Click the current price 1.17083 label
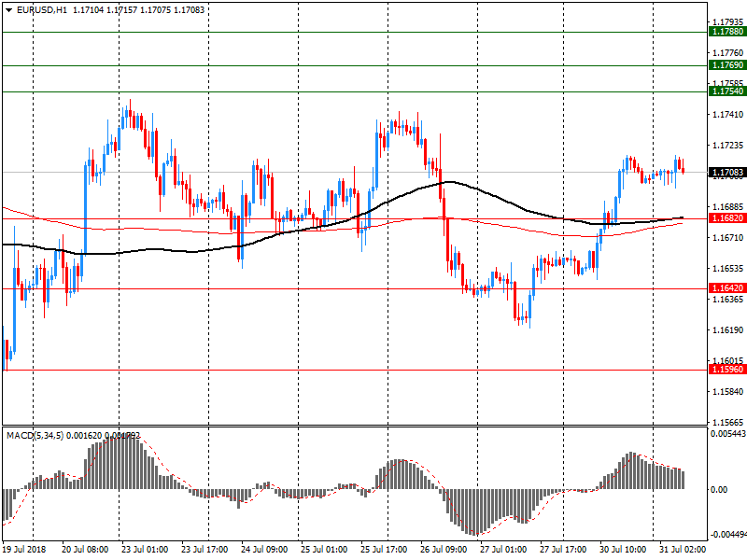The width and height of the screenshot is (747, 560). click(726, 173)
